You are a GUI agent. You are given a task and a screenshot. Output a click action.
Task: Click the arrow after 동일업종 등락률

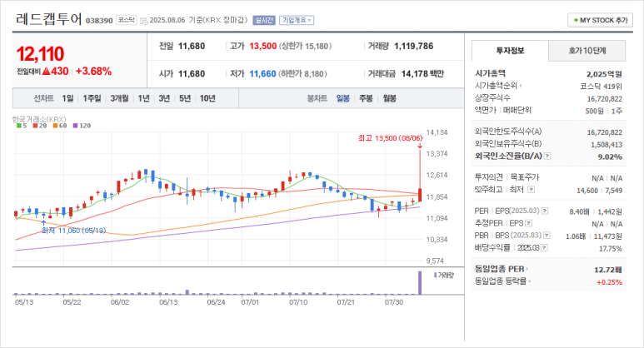point(529,281)
